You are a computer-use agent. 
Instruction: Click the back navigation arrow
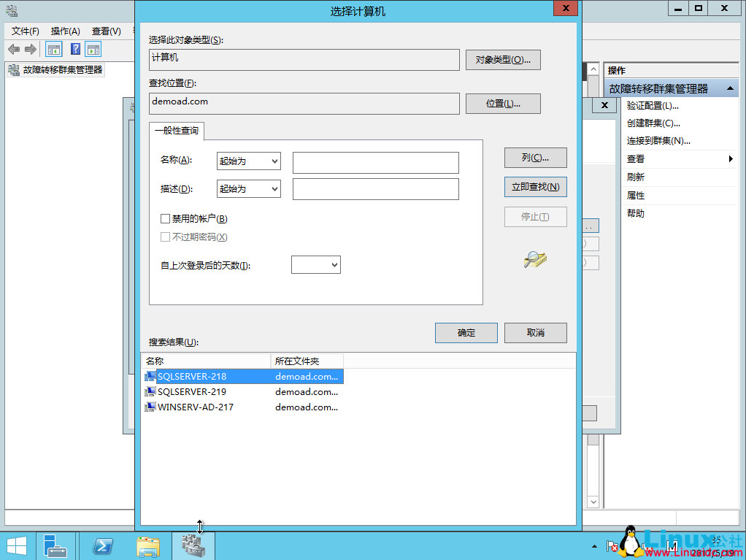click(x=13, y=49)
